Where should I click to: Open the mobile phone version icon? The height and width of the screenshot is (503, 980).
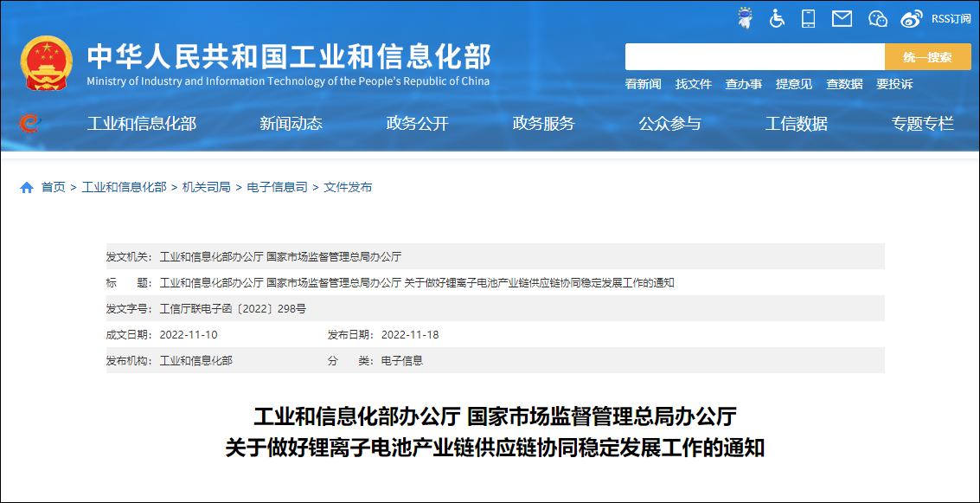(809, 19)
